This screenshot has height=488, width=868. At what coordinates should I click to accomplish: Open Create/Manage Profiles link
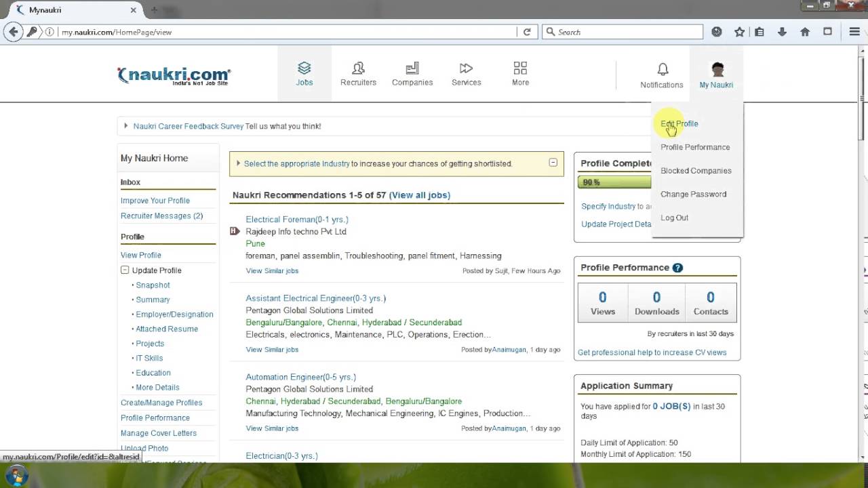click(x=161, y=403)
